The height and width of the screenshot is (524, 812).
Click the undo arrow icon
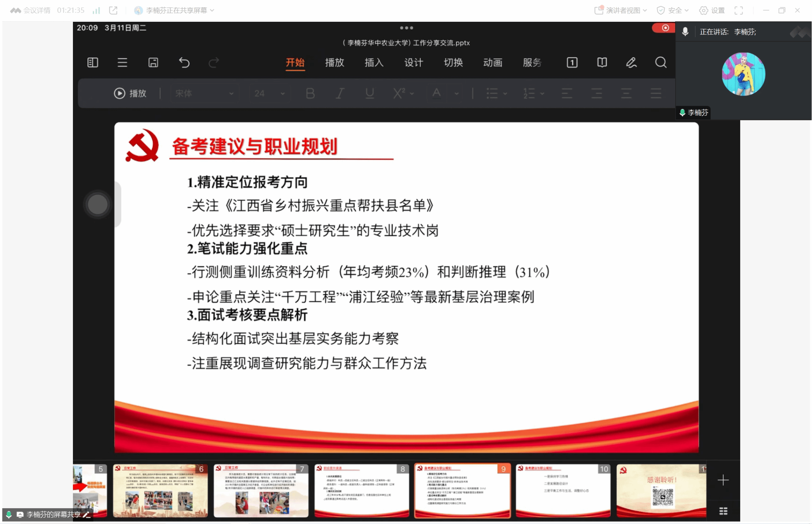(184, 63)
